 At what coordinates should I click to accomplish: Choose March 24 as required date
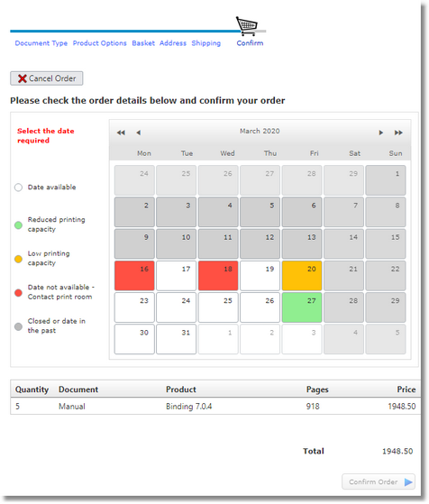tap(176, 307)
